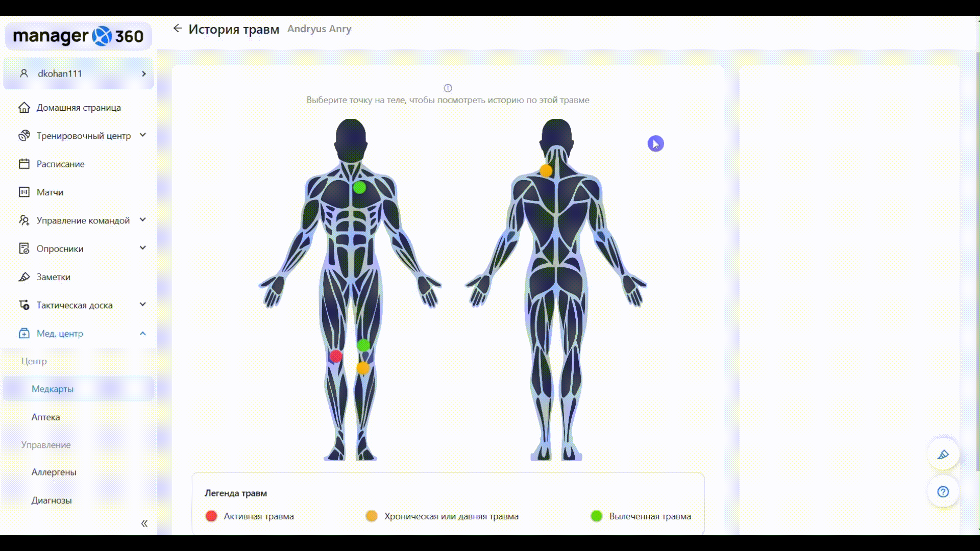980x551 pixels.
Task: Select the orange neck injury point on back view
Action: [546, 171]
